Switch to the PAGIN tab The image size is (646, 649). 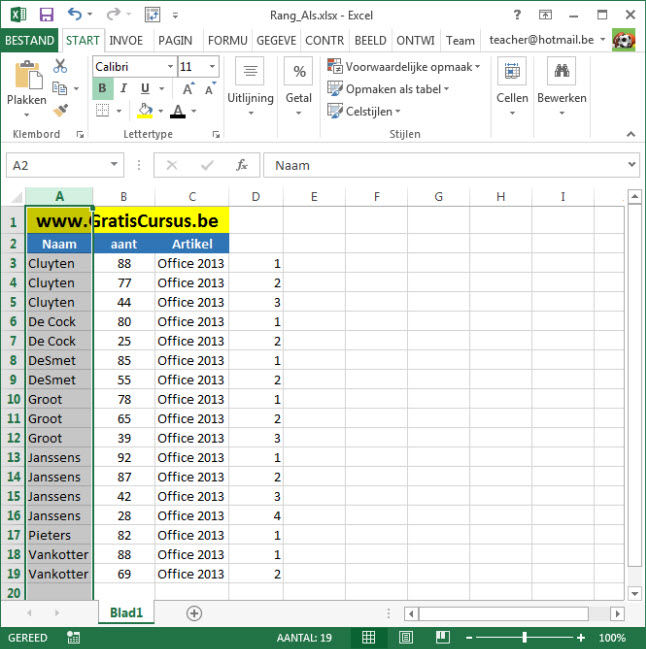[x=175, y=40]
